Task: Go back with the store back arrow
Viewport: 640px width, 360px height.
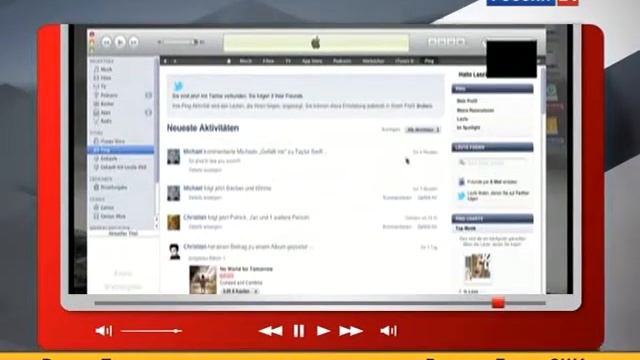Action: click(x=165, y=61)
